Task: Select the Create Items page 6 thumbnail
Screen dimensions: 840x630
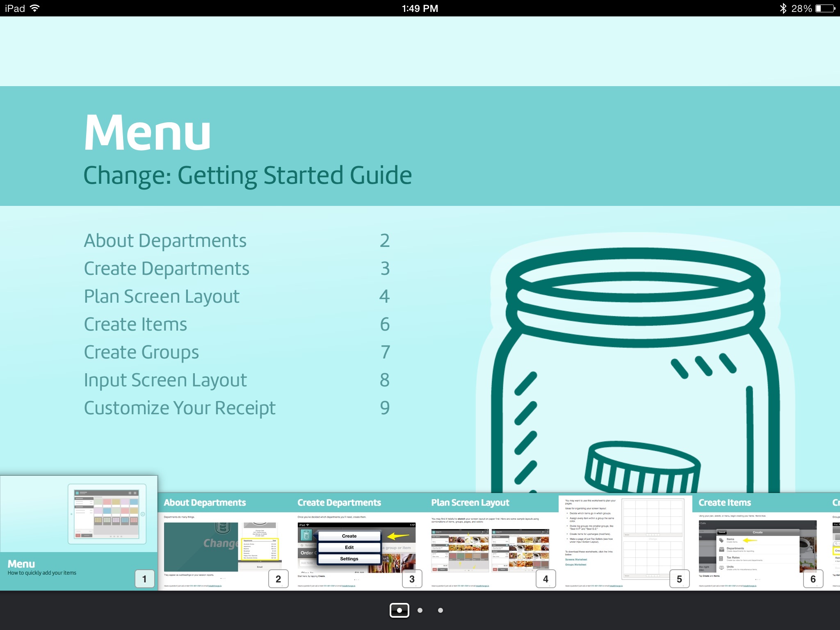Action: pyautogui.click(x=759, y=541)
